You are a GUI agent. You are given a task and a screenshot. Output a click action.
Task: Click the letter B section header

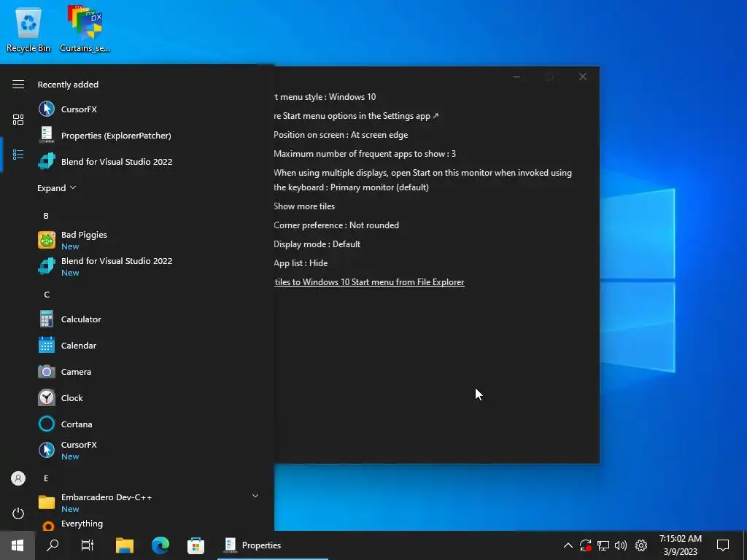(46, 216)
